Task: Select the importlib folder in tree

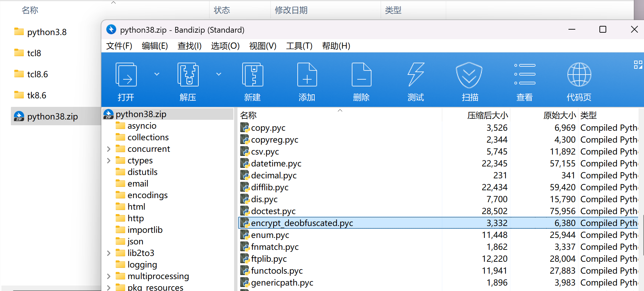Action: point(145,230)
